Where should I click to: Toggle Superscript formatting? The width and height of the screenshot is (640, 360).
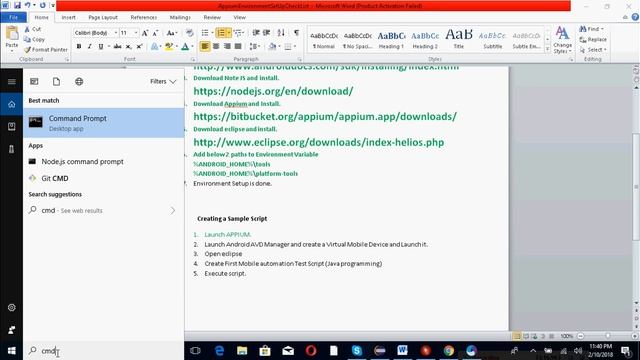tap(139, 47)
